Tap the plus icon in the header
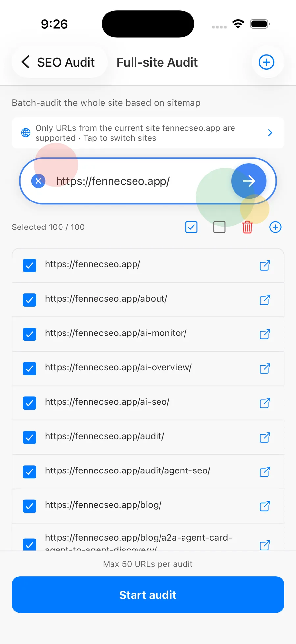This screenshot has width=296, height=644. 266,62
